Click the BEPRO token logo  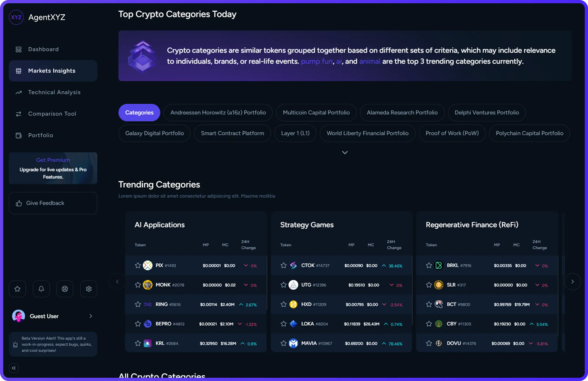click(x=148, y=324)
